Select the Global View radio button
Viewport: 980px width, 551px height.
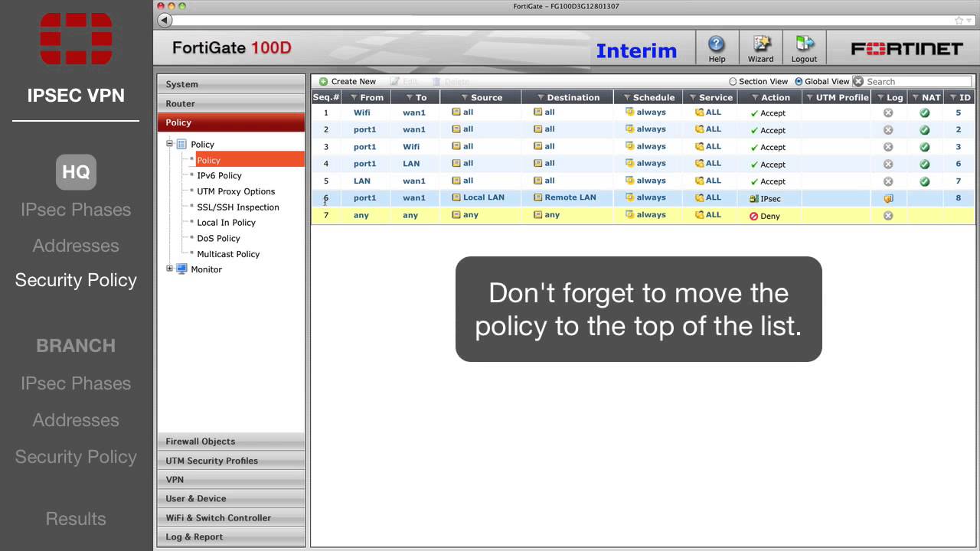(799, 81)
